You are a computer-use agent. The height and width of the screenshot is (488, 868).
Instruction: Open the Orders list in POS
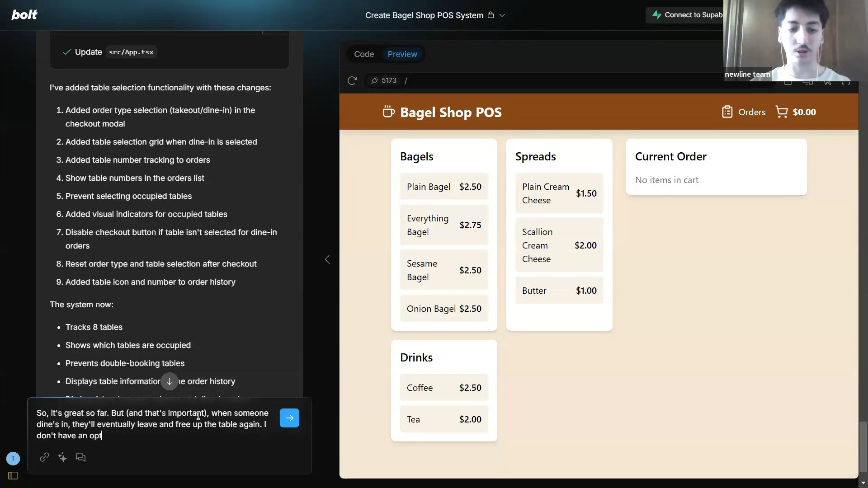pos(744,112)
